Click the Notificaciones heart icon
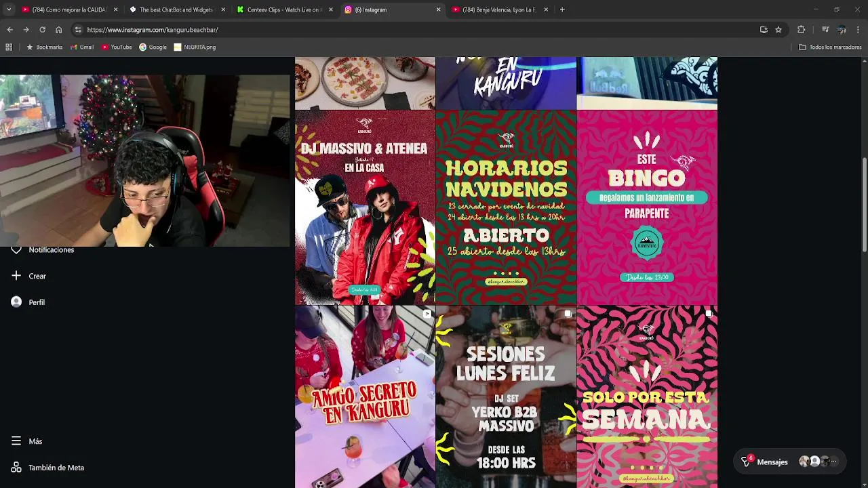 coord(16,249)
